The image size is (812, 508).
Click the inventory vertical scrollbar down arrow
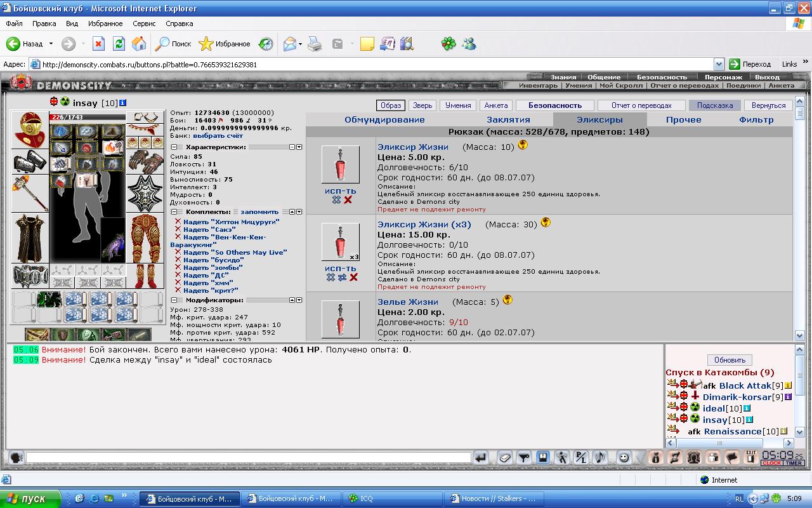click(x=799, y=335)
